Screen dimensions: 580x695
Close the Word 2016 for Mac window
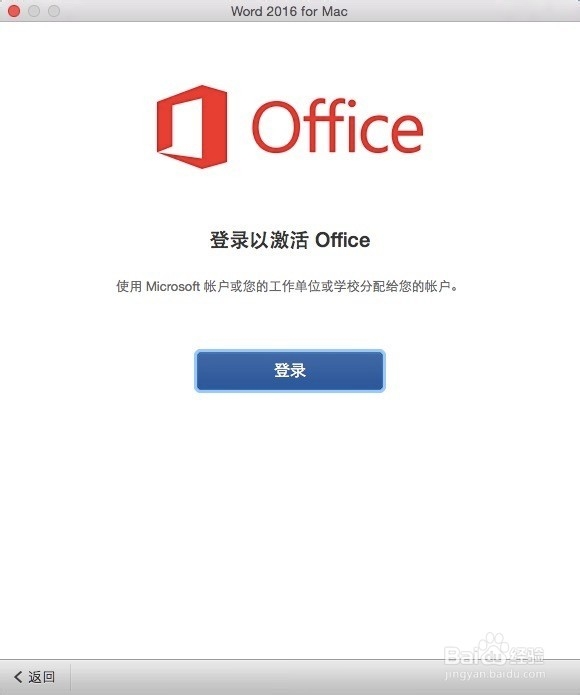(x=14, y=11)
